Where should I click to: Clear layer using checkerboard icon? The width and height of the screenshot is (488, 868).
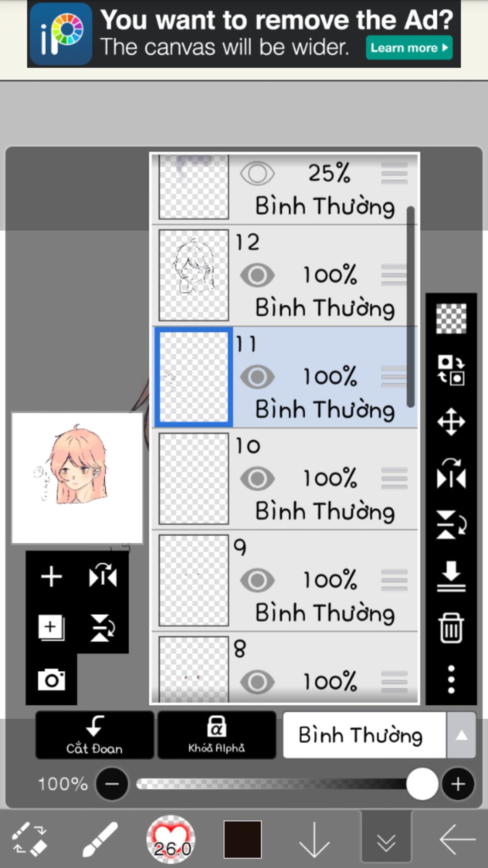point(451,319)
